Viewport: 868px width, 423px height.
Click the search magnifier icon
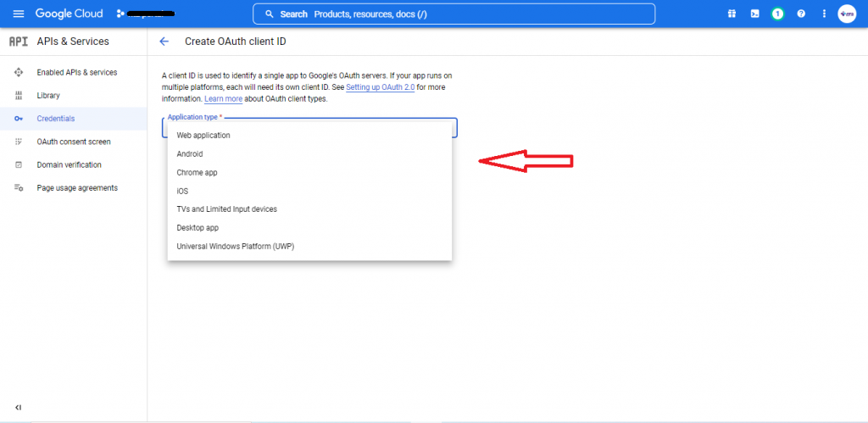pyautogui.click(x=270, y=14)
